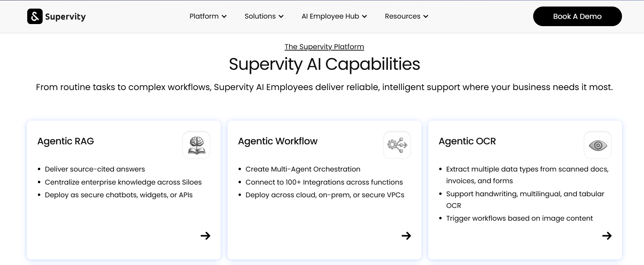Click the Supervity ampersand logo icon

[x=35, y=16]
